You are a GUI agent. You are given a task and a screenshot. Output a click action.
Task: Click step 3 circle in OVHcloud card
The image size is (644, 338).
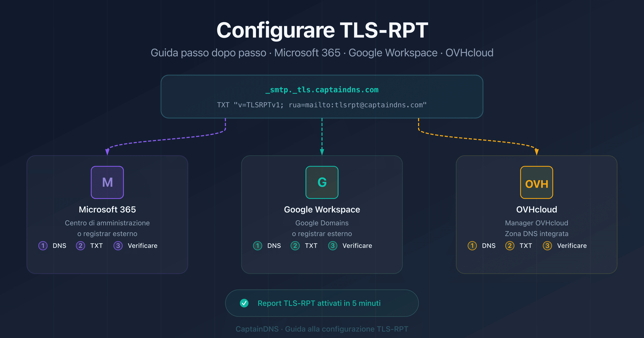click(547, 246)
